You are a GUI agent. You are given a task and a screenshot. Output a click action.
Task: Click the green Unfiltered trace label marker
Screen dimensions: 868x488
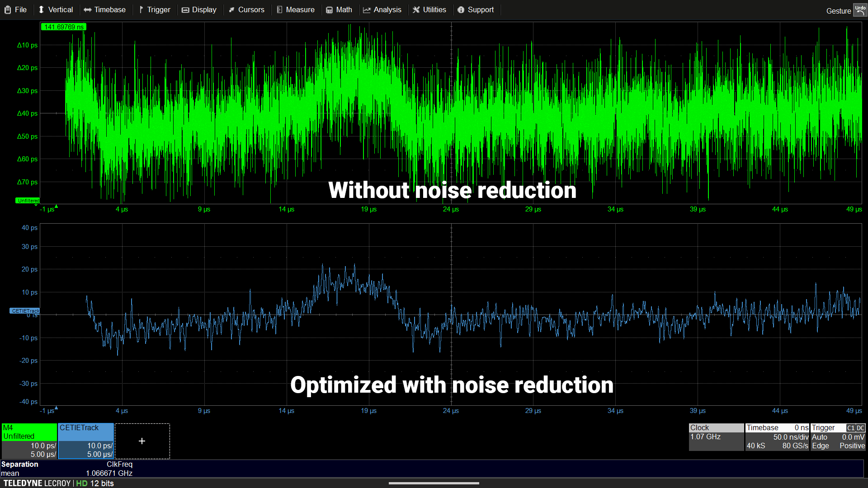coord(28,201)
